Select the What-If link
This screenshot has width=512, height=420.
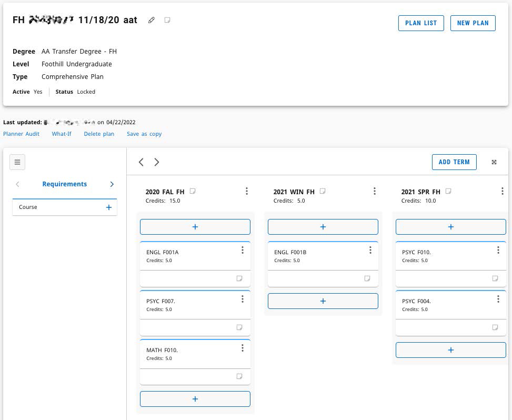tap(62, 134)
